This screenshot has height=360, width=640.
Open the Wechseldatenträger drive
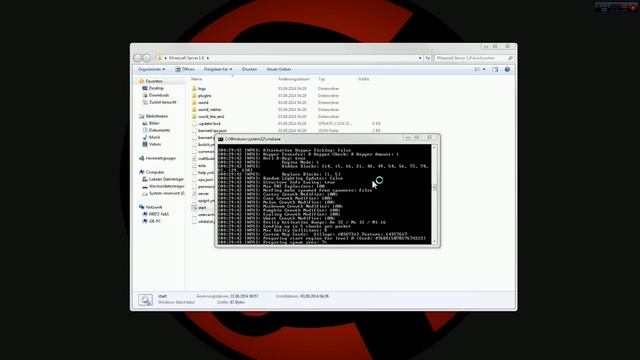(x=163, y=186)
